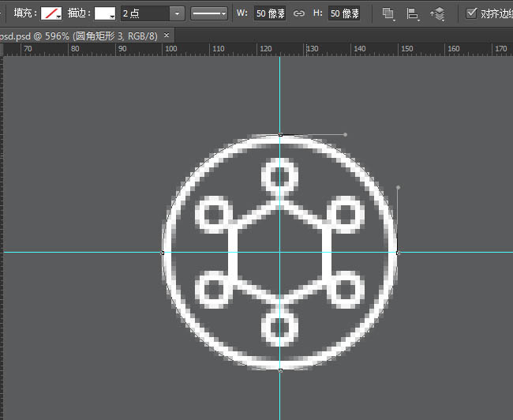Open the path alignment icon
Image resolution: width=513 pixels, height=420 pixels.
(412, 13)
